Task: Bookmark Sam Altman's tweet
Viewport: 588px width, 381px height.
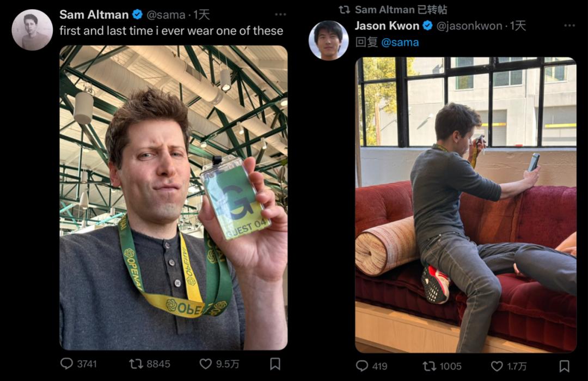Action: (x=275, y=364)
